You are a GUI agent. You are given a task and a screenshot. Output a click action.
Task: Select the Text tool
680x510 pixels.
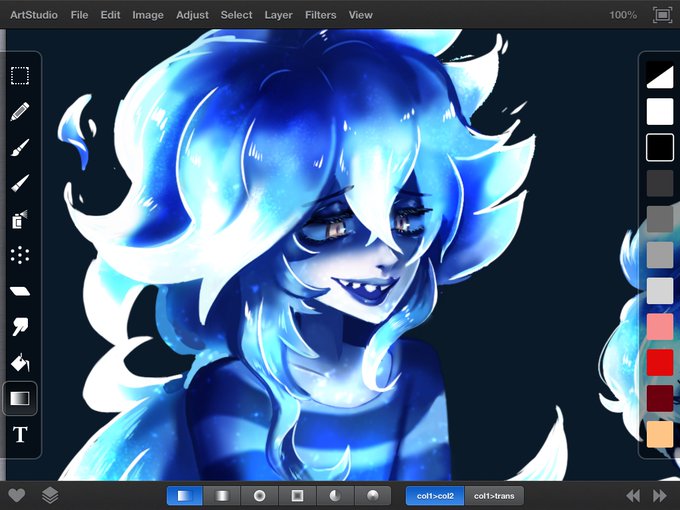coord(20,434)
